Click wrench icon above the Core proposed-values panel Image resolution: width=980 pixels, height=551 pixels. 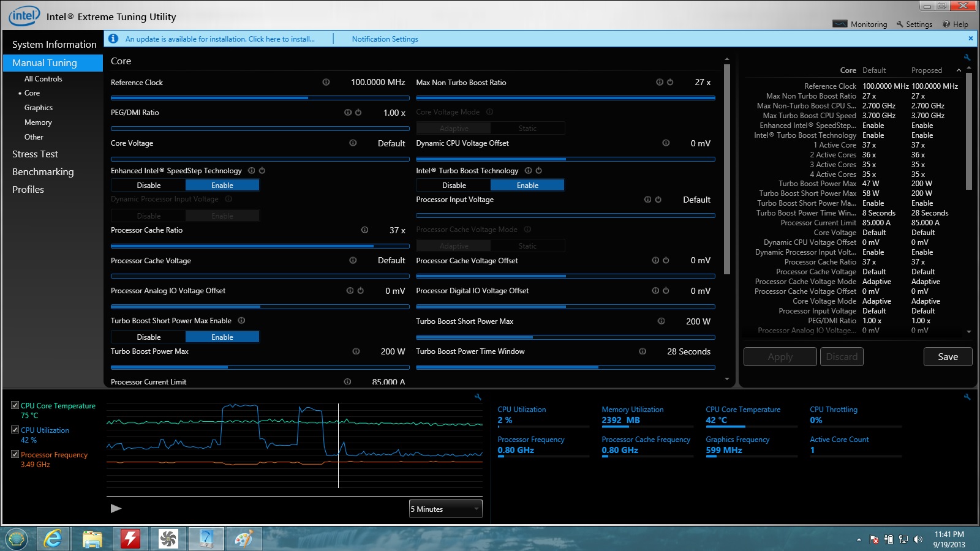click(x=967, y=58)
